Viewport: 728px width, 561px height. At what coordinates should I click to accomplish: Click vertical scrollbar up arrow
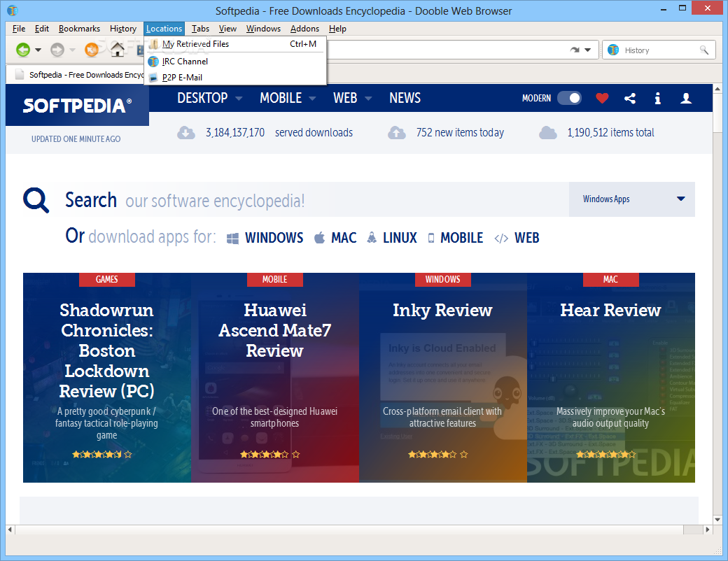coord(717,89)
